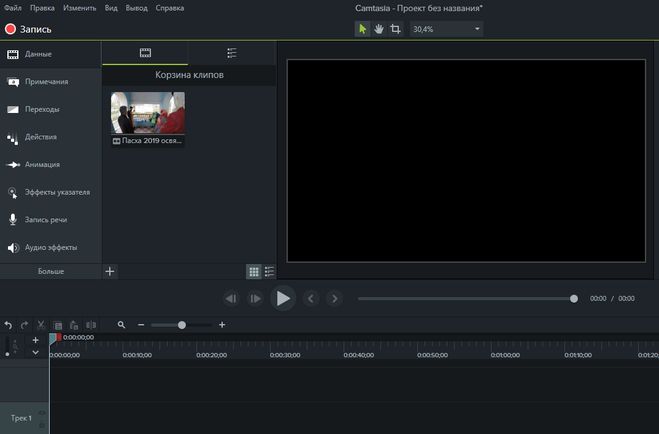
Task: Open the Аудио эффекты panel
Action: [50, 247]
